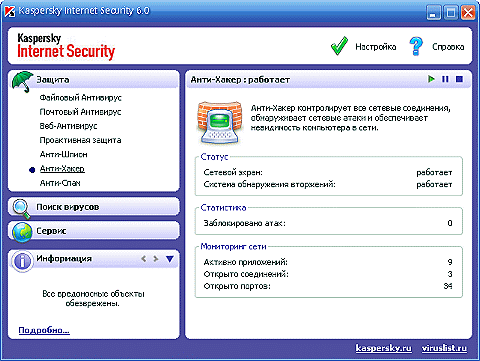Select Веб-Антивирус
Screen dimensions: 480x361
pos(68,126)
